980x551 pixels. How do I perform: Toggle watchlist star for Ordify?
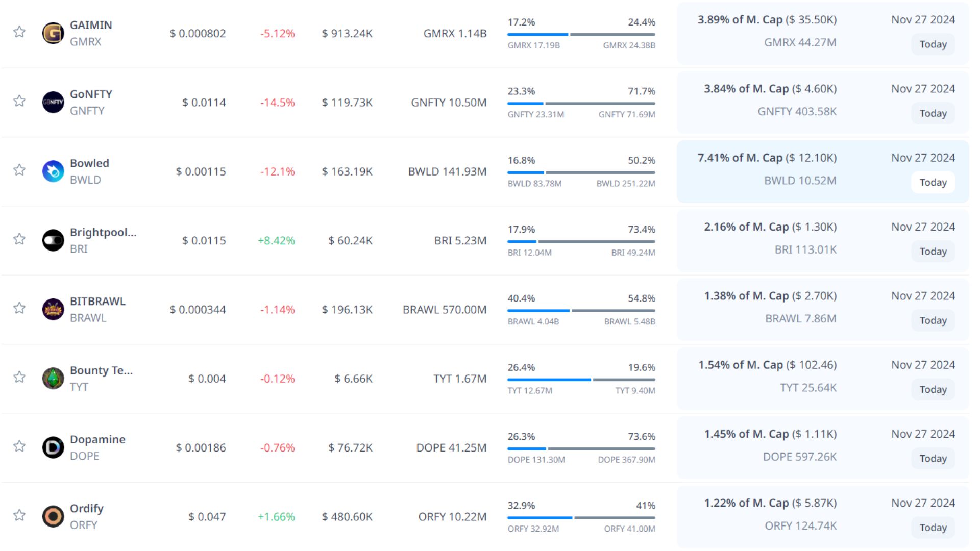tap(19, 515)
